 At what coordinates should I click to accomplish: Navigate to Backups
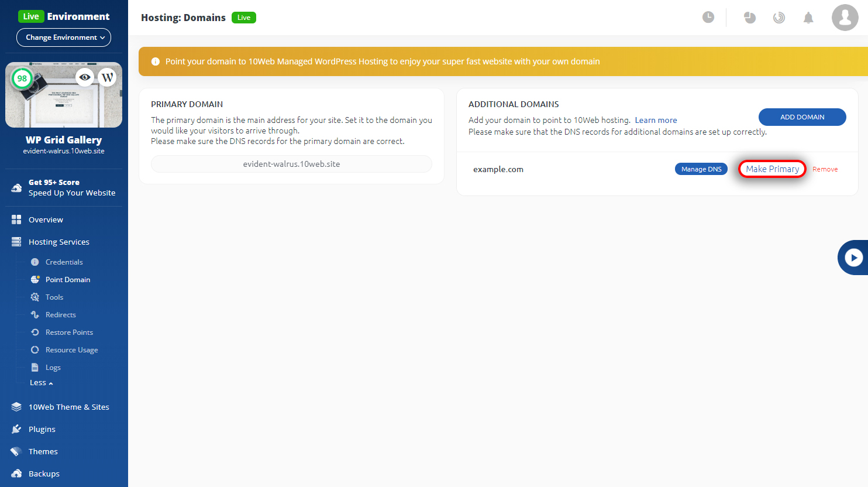tap(44, 474)
